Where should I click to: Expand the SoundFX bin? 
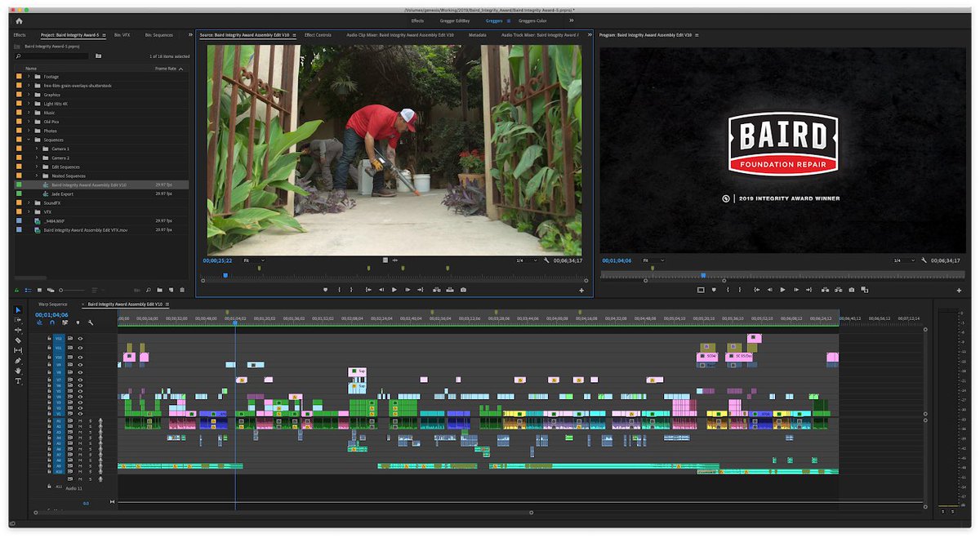(x=29, y=202)
